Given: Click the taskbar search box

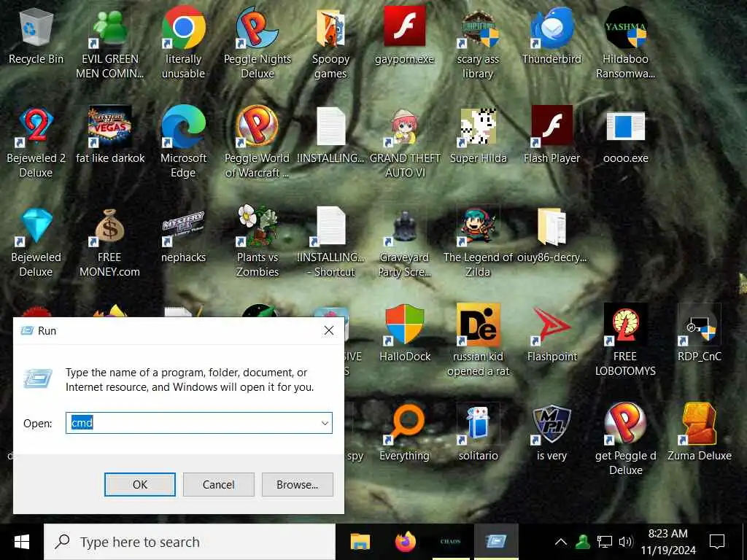Looking at the screenshot, I should click(190, 542).
